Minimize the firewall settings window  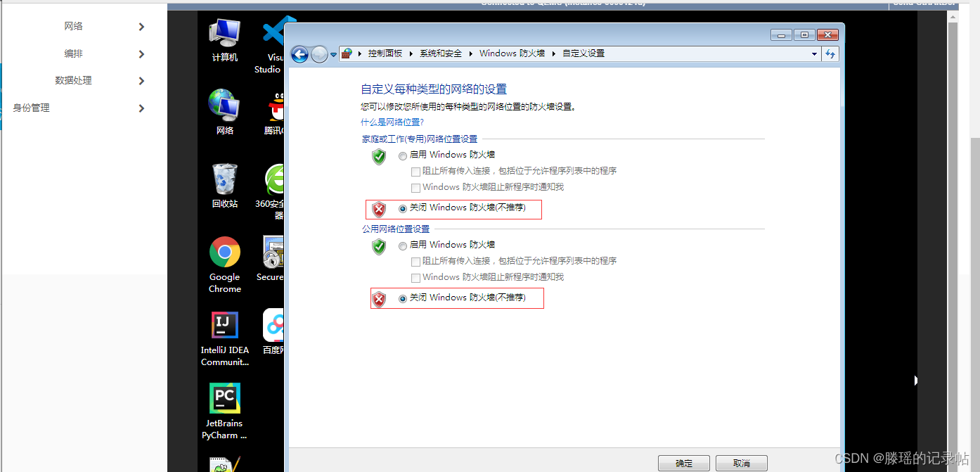point(782,34)
